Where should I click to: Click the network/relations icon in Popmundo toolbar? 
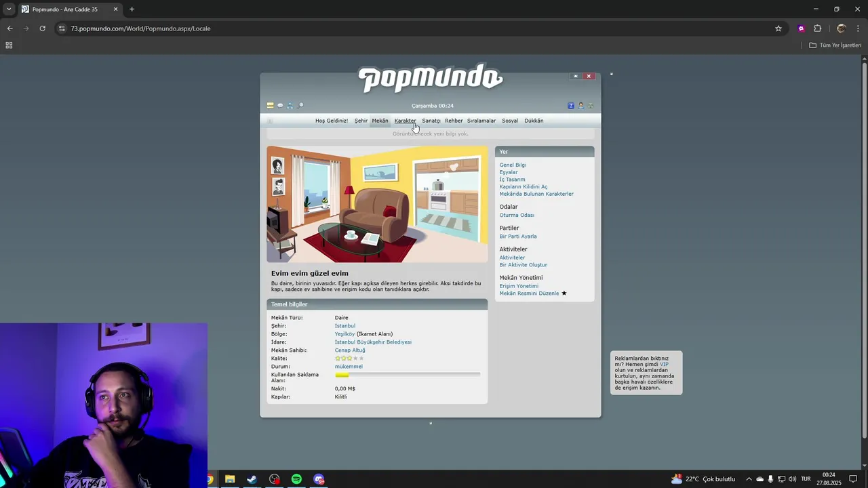[290, 106]
